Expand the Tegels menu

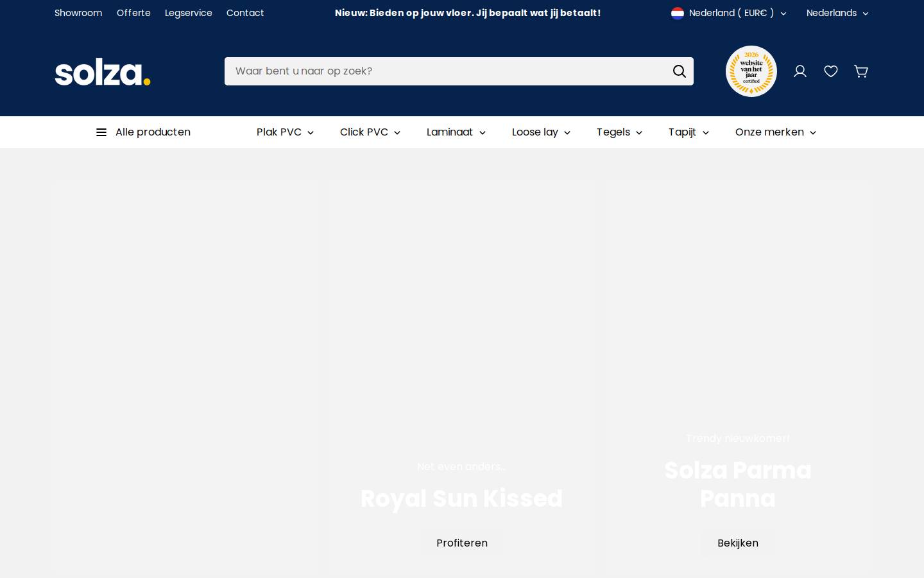[x=619, y=132]
